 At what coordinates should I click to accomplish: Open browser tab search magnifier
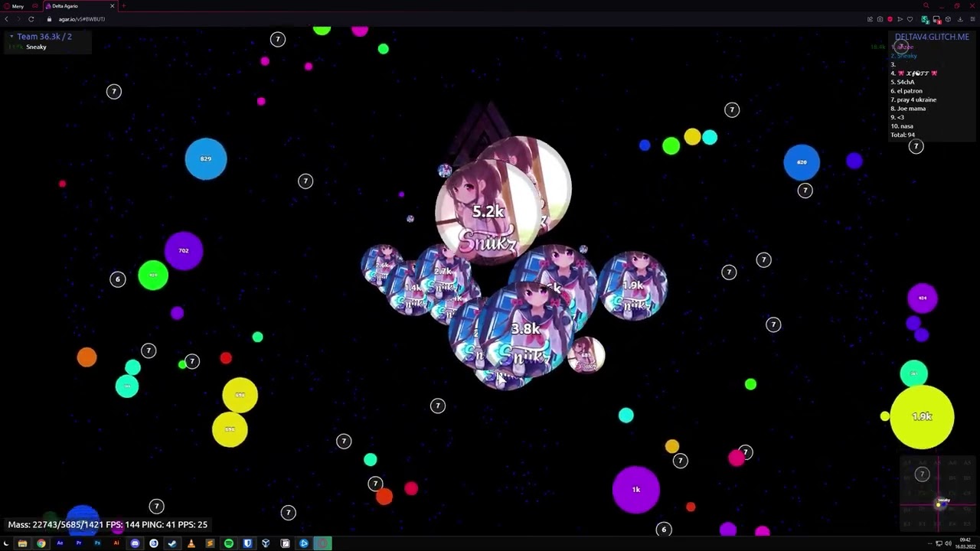coord(926,6)
